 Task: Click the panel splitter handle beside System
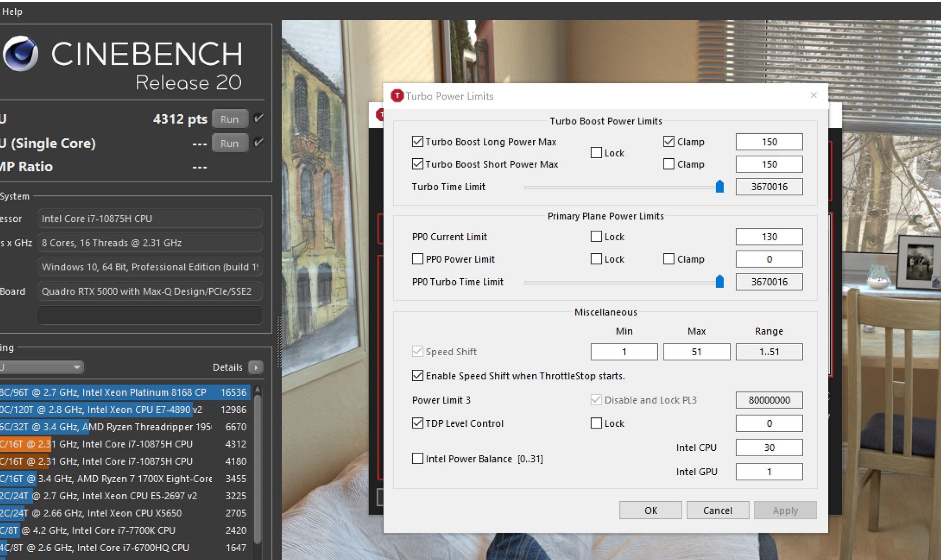pyautogui.click(x=279, y=341)
